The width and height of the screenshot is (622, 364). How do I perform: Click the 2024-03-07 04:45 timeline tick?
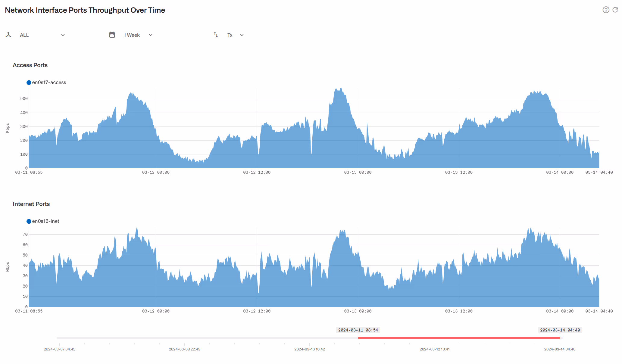click(59, 349)
